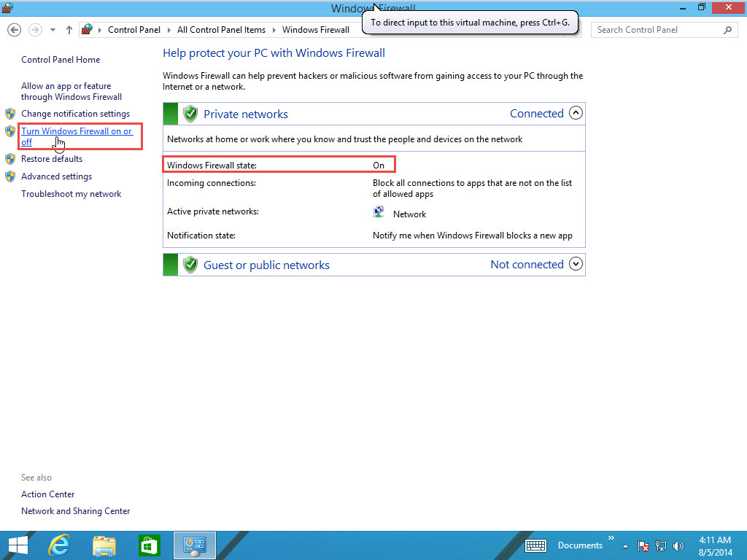Open Troubleshoot my network
747x560 pixels.
pos(71,194)
